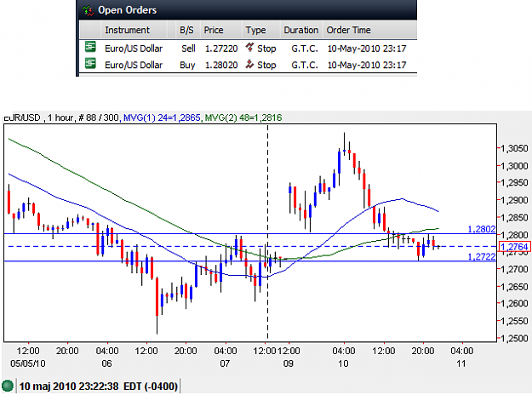
Task: Click the Open Orders panel chart icon
Action: 88,10
